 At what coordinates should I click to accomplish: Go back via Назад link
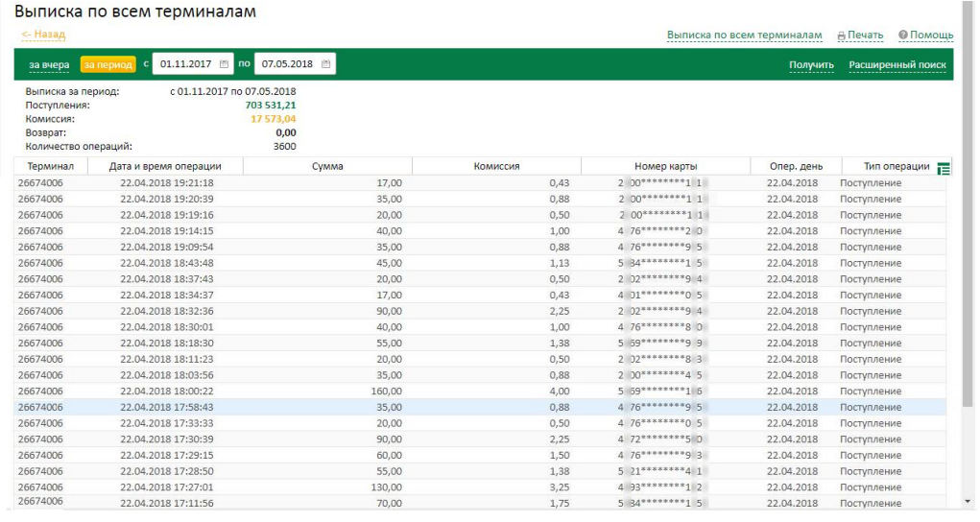pyautogui.click(x=43, y=35)
